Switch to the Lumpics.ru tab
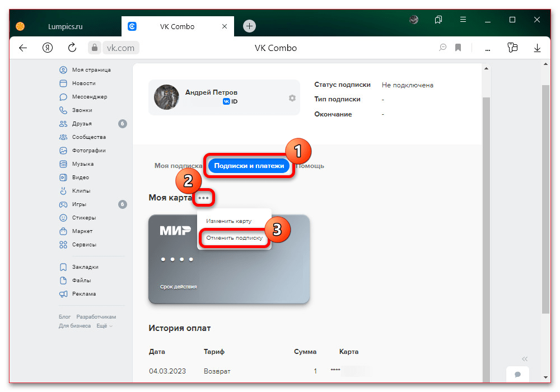Viewport: 560px width, 392px height. click(66, 26)
